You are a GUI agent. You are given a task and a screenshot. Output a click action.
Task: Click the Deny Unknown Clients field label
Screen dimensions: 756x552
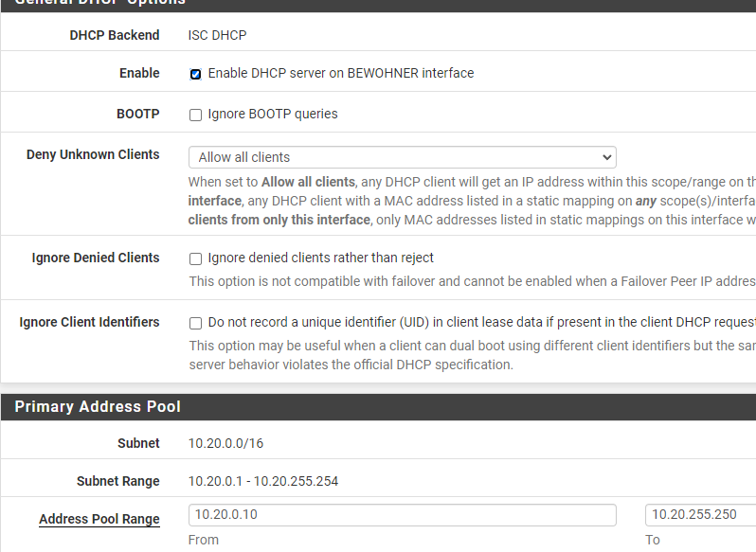pos(93,154)
